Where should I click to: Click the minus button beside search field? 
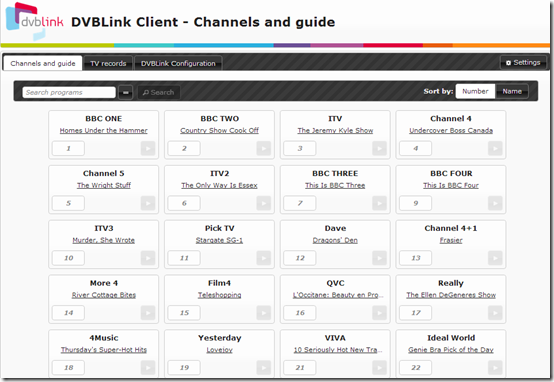pyautogui.click(x=125, y=93)
